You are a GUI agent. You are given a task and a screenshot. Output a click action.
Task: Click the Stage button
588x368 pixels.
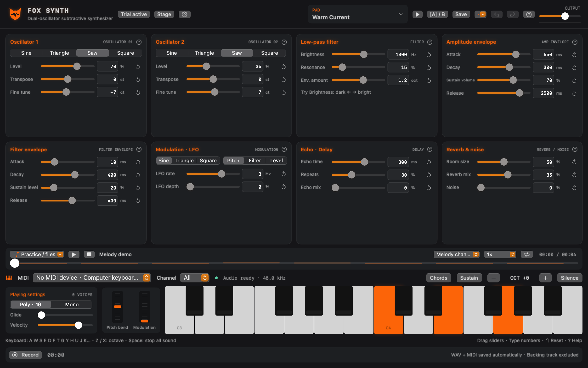point(164,14)
